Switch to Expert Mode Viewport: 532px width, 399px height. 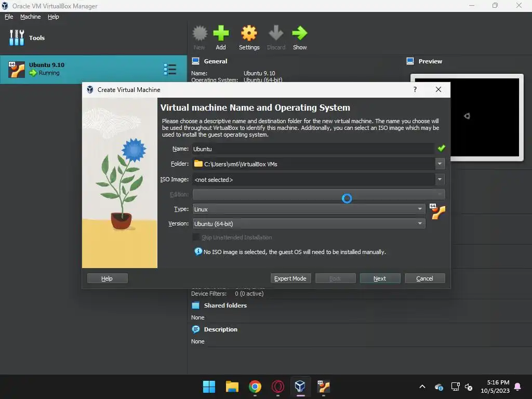tap(290, 278)
